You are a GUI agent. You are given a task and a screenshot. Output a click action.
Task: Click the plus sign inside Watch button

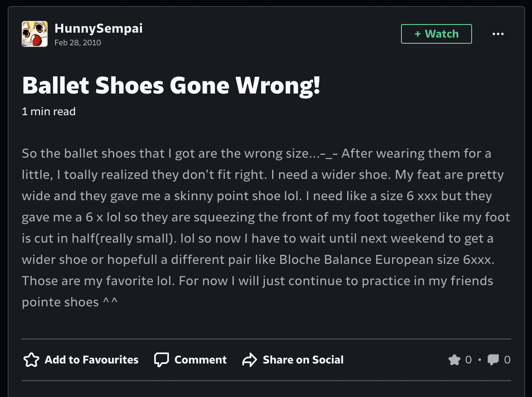click(417, 34)
